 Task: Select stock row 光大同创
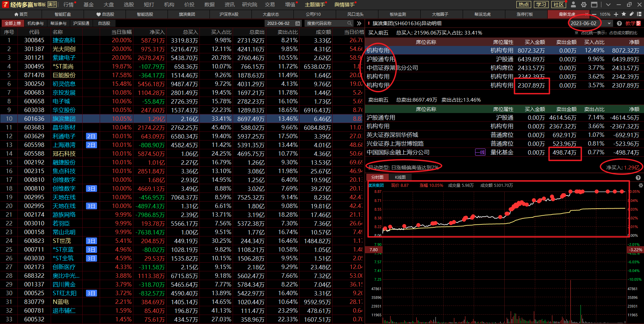181,49
